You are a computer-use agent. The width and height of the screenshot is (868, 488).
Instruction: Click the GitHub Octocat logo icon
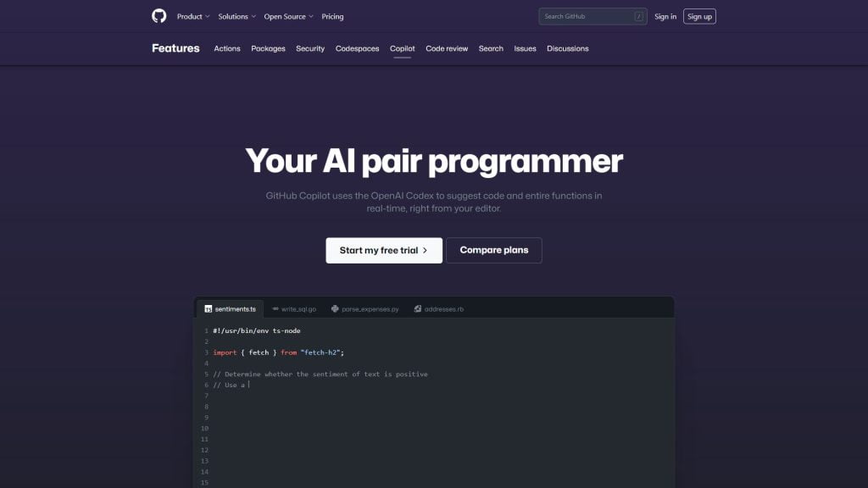tap(159, 16)
